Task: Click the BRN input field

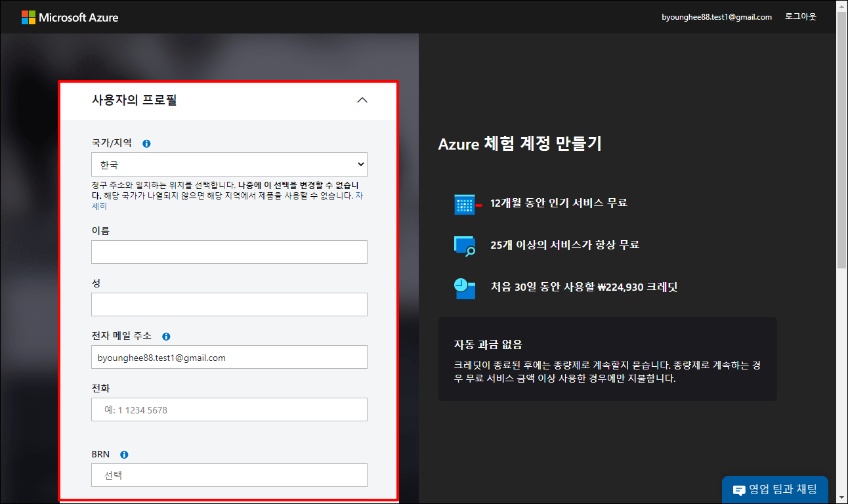Action: [229, 475]
